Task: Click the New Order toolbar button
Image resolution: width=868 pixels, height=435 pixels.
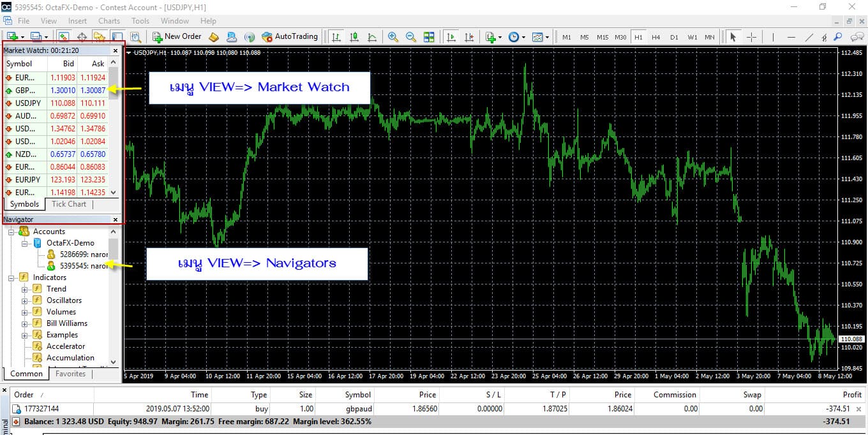Action: (x=177, y=37)
